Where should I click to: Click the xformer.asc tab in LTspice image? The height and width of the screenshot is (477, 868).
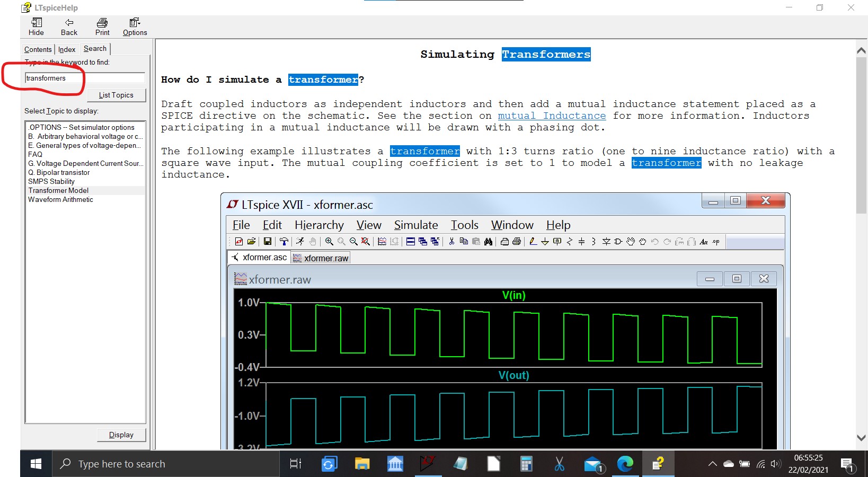coord(259,257)
